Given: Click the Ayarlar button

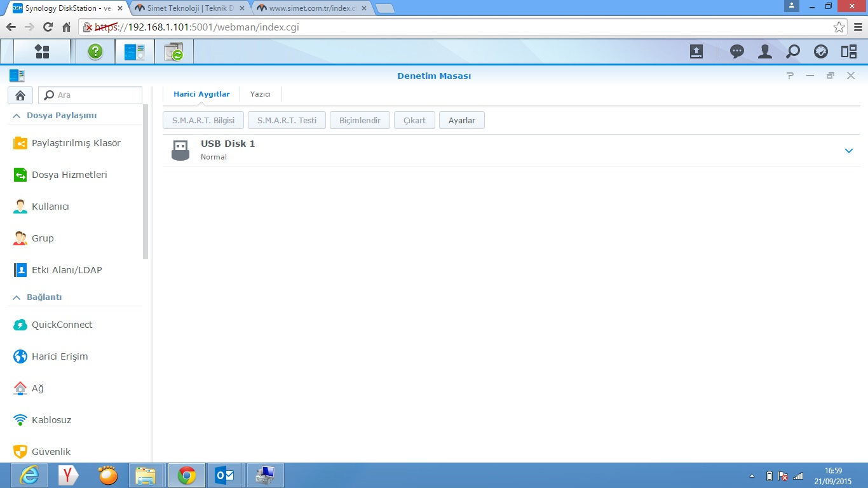Looking at the screenshot, I should [x=461, y=120].
